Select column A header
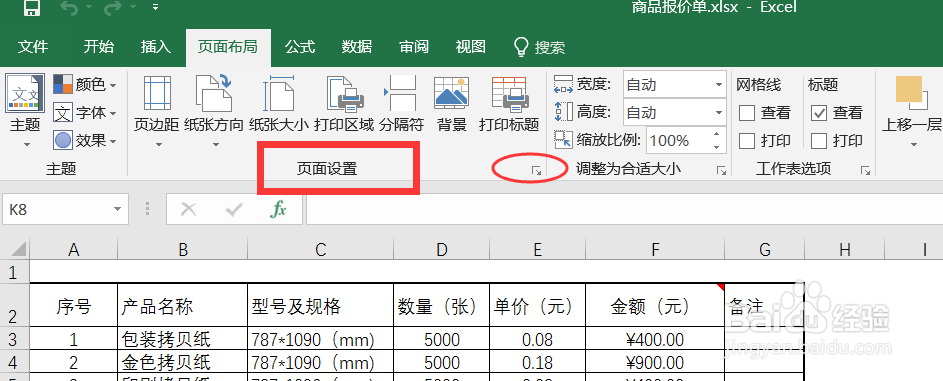 [73, 249]
